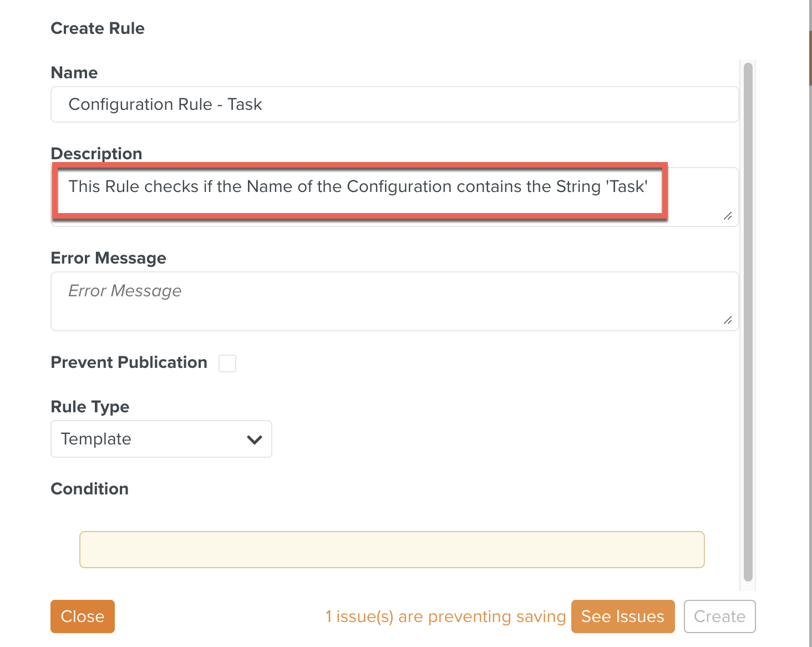This screenshot has width=812, height=647.
Task: Click the 'Description' field label
Action: click(x=97, y=153)
